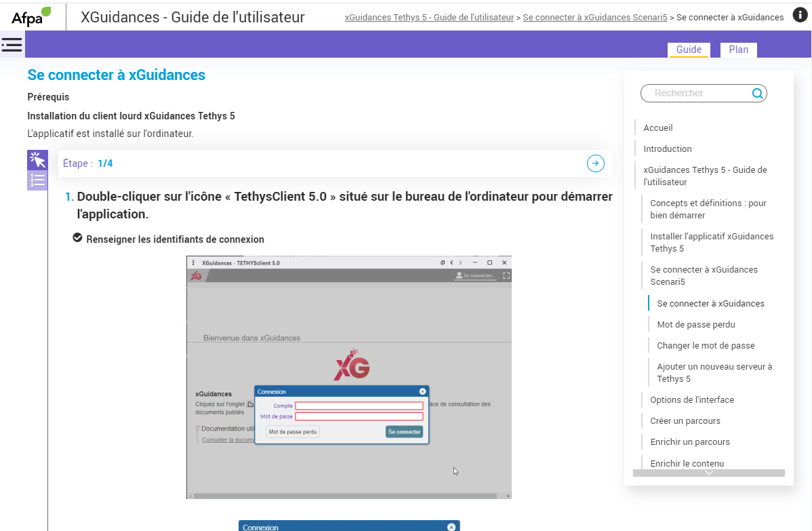Go to Accueil in sidebar

(657, 128)
